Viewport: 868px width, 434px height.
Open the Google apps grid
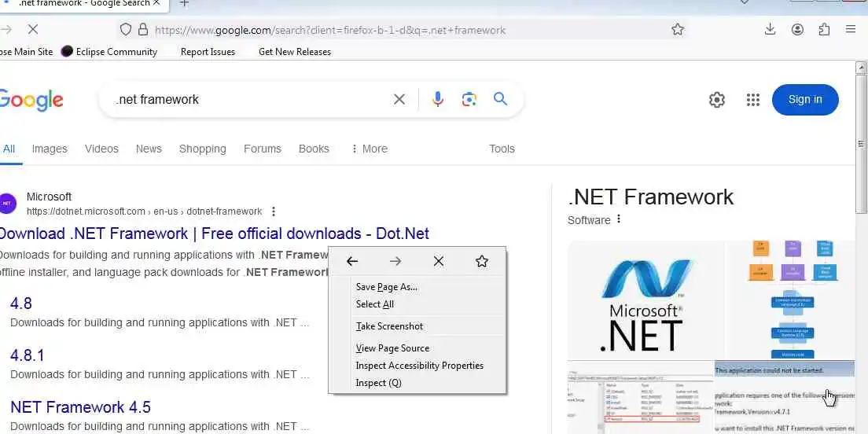753,100
